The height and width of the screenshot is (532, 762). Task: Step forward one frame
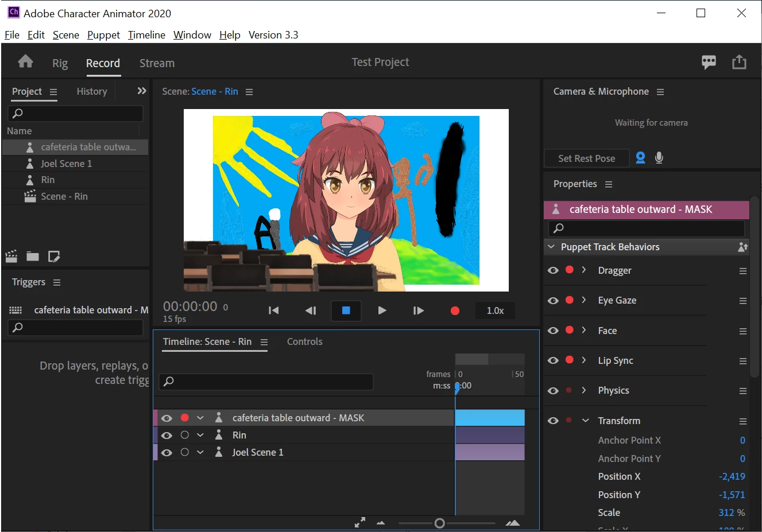tap(419, 310)
